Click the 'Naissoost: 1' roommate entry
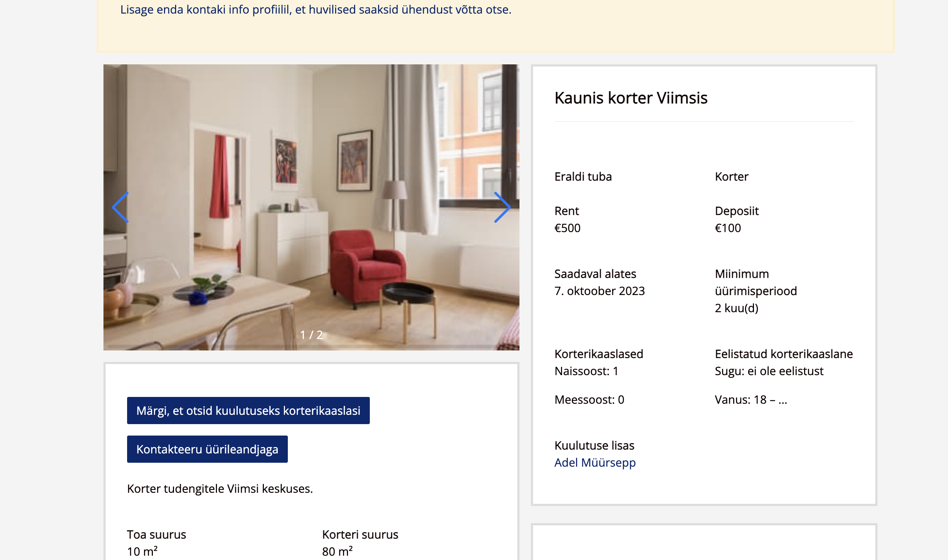The width and height of the screenshot is (948, 560). click(x=586, y=371)
